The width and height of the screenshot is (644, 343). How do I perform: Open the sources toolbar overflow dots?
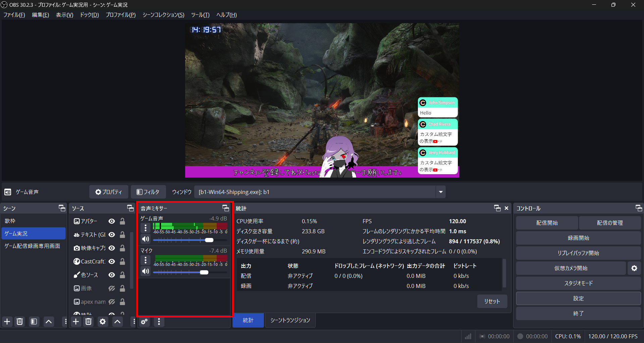pyautogui.click(x=134, y=322)
